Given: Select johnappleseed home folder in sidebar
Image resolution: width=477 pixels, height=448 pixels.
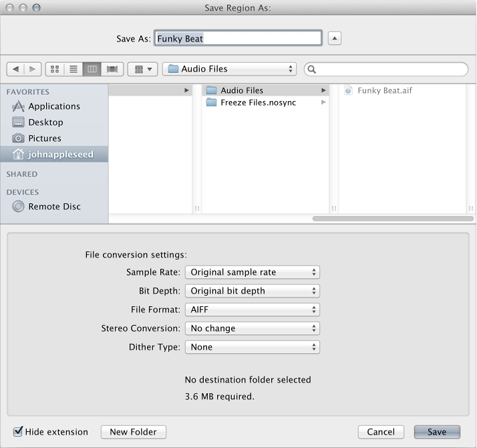Looking at the screenshot, I should click(x=54, y=154).
